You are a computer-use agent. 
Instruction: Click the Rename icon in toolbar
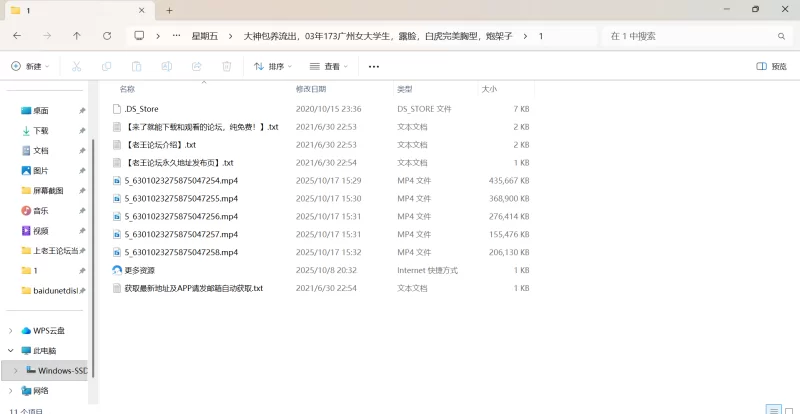coord(166,66)
